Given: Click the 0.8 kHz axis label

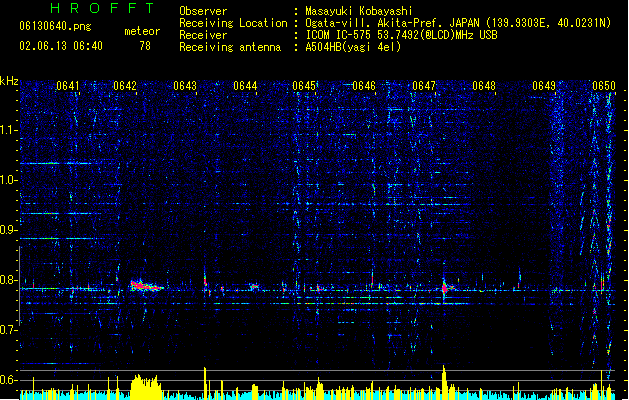Looking at the screenshot, I should pos(9,280).
